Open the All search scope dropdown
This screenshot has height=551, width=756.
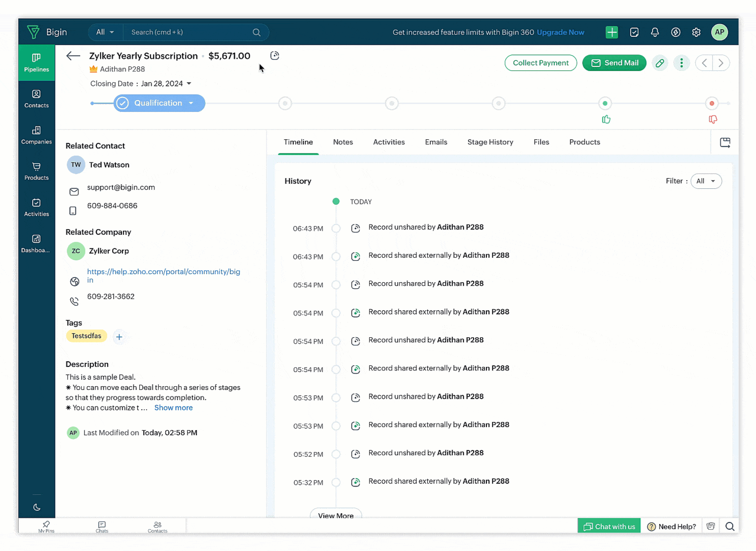point(106,32)
